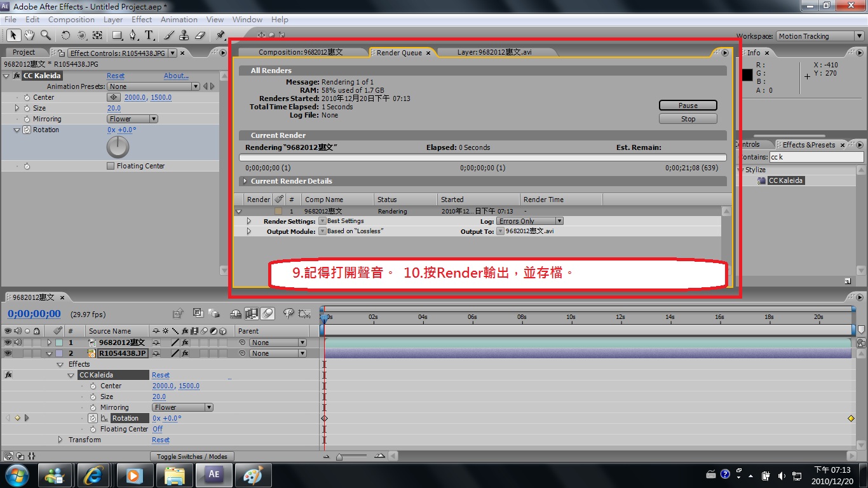Select the Hand tool
Screen dimensions: 868x488
29,36
